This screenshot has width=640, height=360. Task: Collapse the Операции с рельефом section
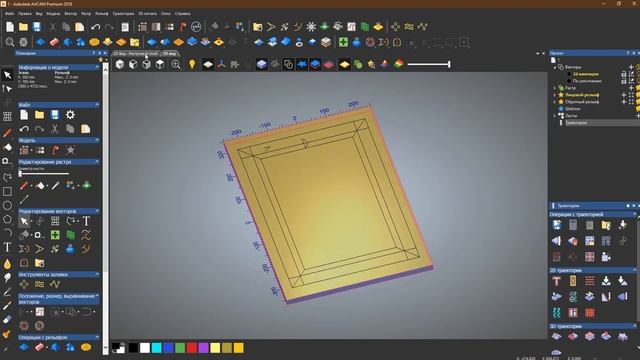click(x=97, y=338)
